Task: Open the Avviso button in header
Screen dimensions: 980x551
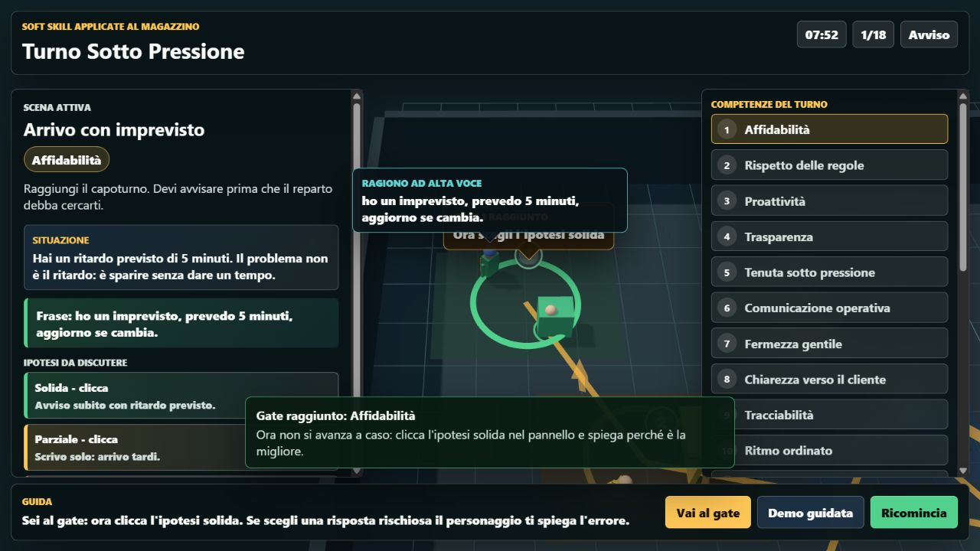Action: pyautogui.click(x=929, y=34)
